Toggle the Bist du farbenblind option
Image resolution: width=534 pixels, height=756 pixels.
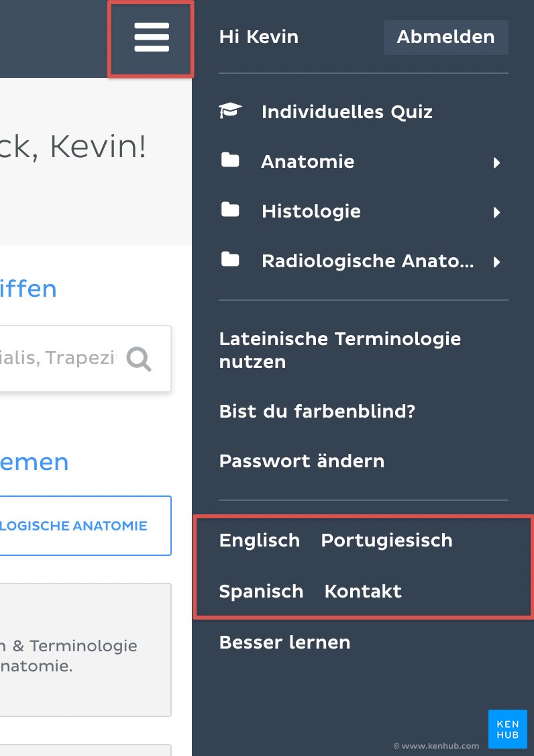317,412
